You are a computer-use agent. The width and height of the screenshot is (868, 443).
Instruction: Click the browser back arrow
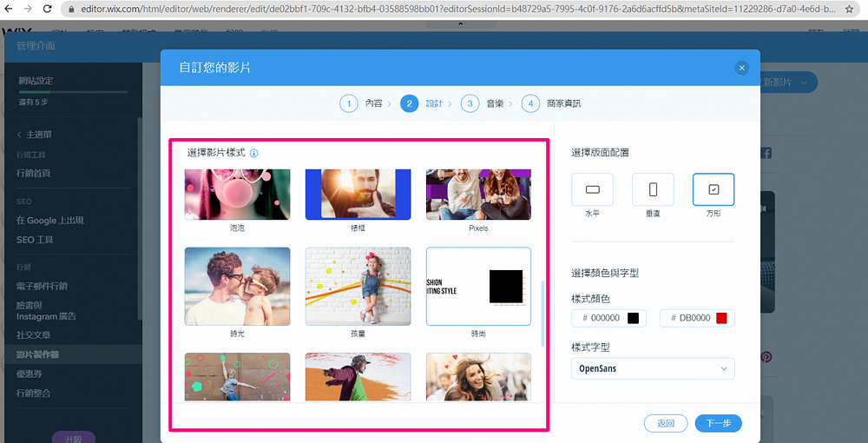point(9,9)
